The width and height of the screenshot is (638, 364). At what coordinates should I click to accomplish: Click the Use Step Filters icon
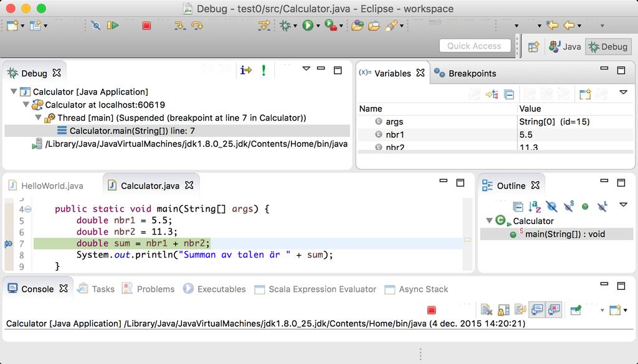[x=264, y=26]
